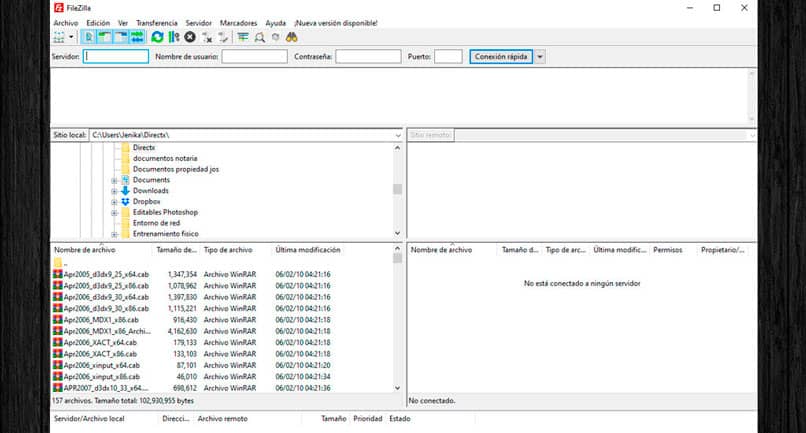Select file Apr2005_d3dx9_25_x64.cab

[x=106, y=275]
